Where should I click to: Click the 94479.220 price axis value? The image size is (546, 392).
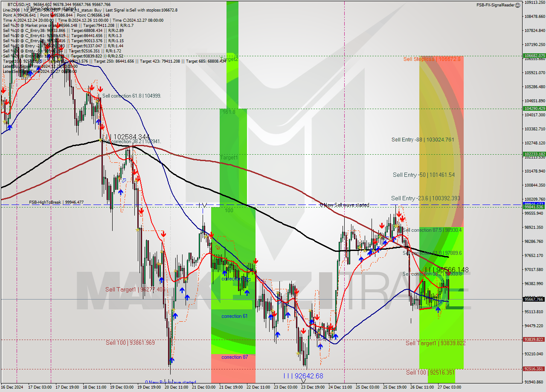[x=535, y=326]
